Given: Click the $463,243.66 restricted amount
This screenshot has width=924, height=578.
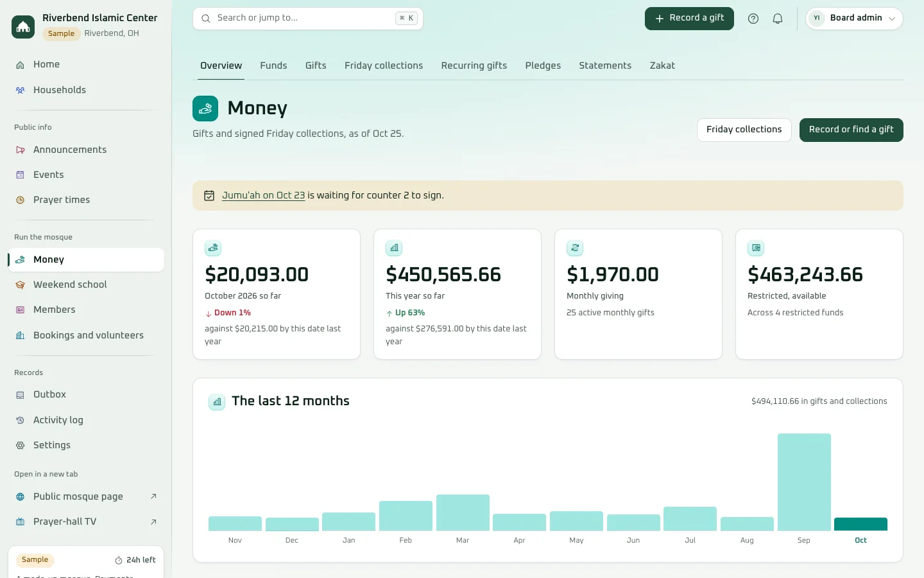Looking at the screenshot, I should (805, 275).
